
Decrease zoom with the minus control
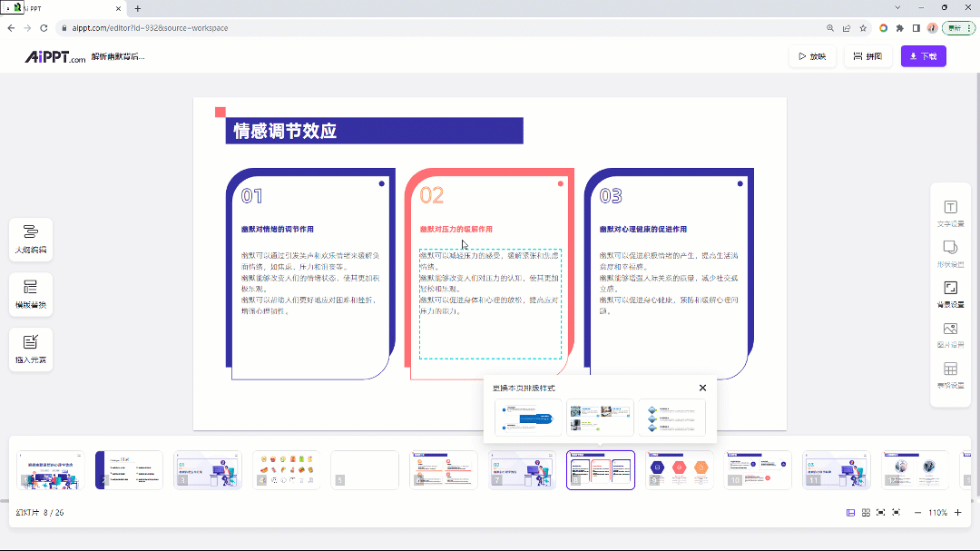coord(917,512)
